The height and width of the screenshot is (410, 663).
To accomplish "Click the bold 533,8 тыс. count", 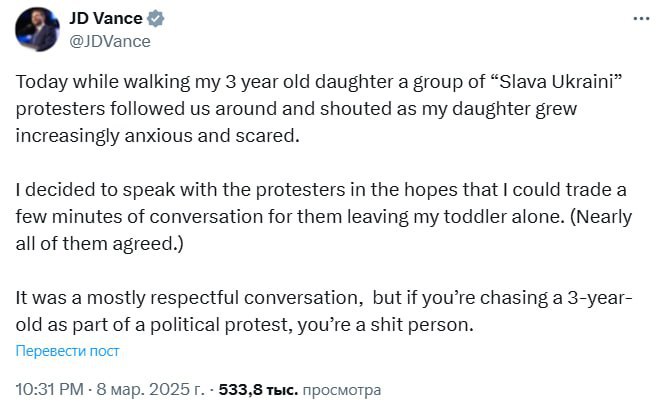I will click(258, 388).
